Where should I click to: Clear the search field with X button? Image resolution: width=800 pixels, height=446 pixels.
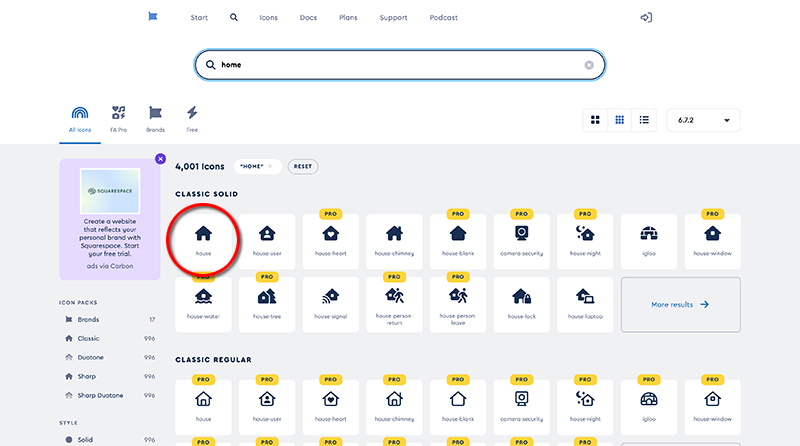pos(589,65)
